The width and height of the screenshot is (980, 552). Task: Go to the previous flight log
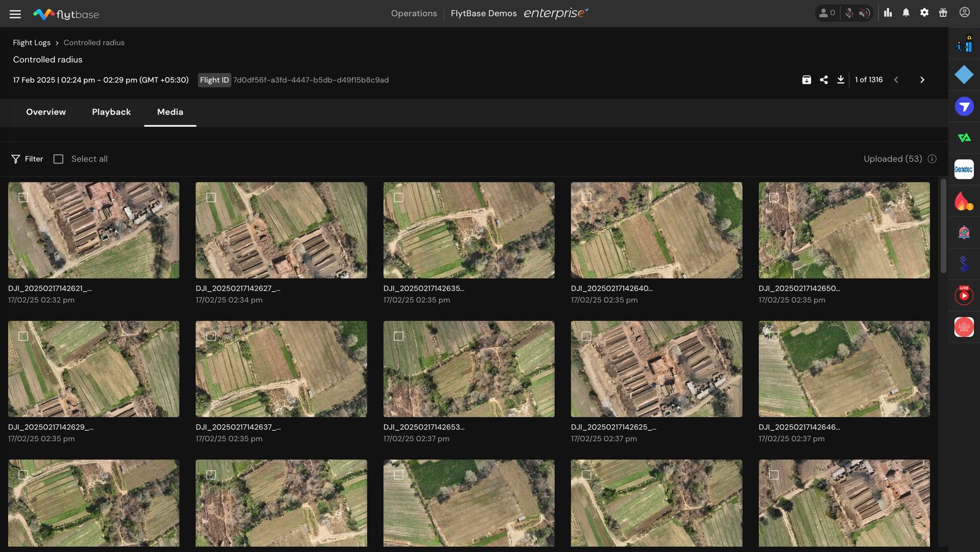pyautogui.click(x=896, y=80)
